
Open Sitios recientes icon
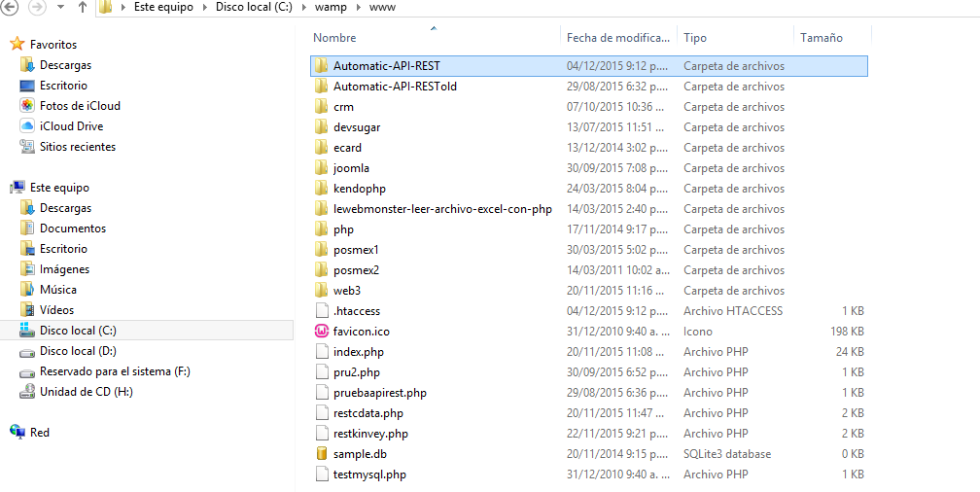tap(27, 147)
